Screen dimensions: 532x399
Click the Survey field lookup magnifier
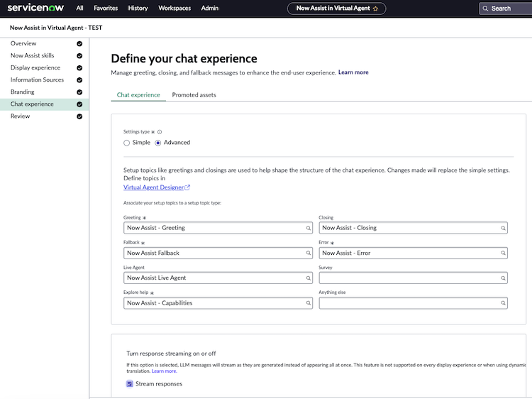(503, 278)
